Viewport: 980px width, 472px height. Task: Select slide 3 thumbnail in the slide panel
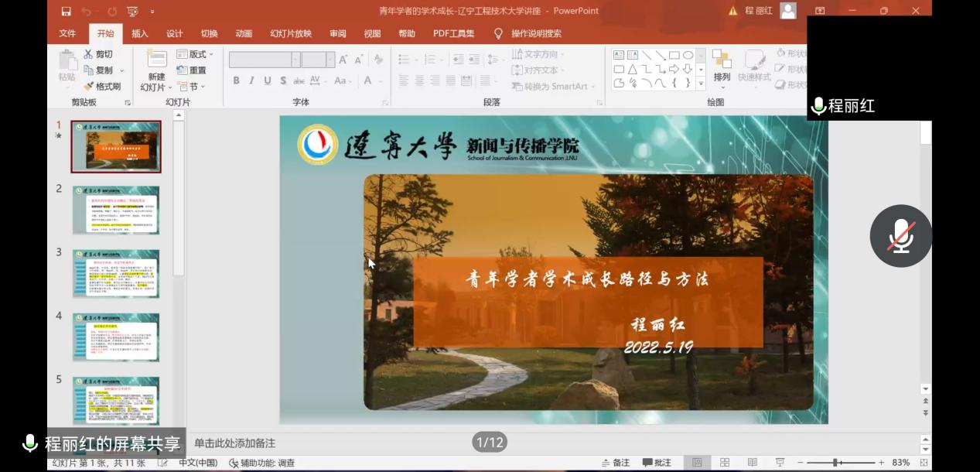point(116,273)
